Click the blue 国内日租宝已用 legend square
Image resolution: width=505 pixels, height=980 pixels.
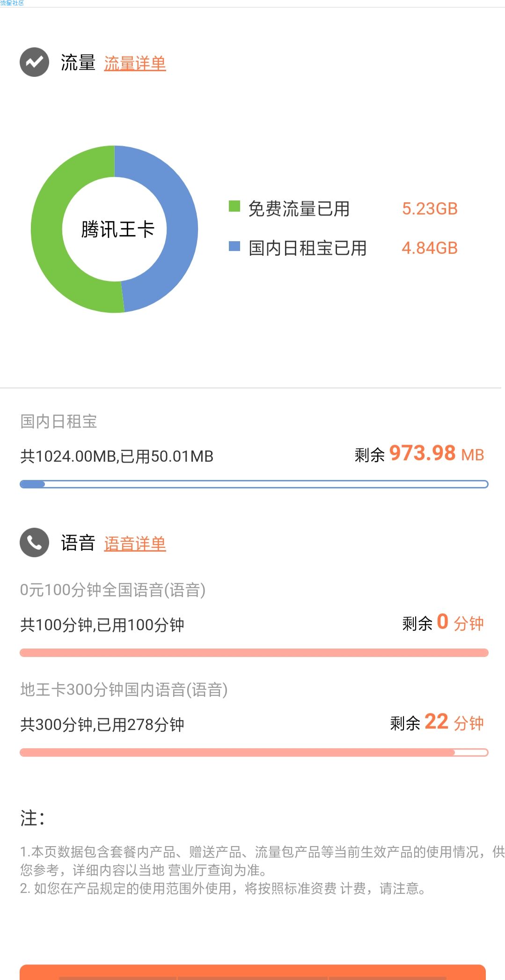[x=234, y=246]
